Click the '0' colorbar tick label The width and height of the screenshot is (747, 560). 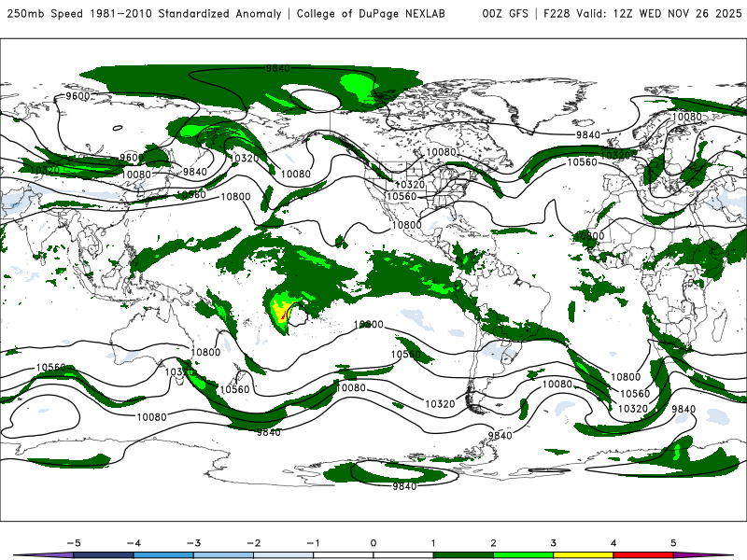tap(373, 543)
